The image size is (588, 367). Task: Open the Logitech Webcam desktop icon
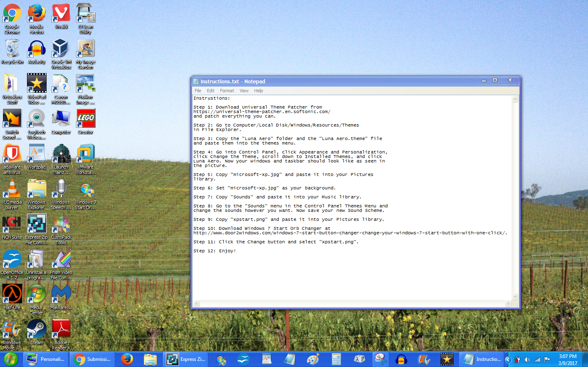pyautogui.click(x=36, y=124)
